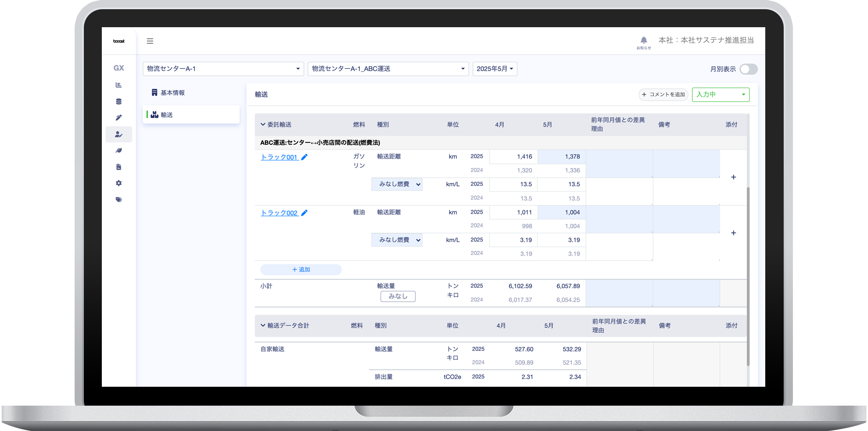Open the トラック002 link
The image size is (868, 431).
[x=279, y=213]
